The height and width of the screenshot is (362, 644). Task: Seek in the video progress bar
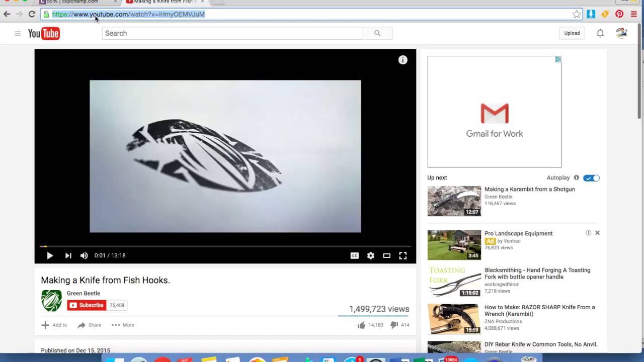[225, 246]
